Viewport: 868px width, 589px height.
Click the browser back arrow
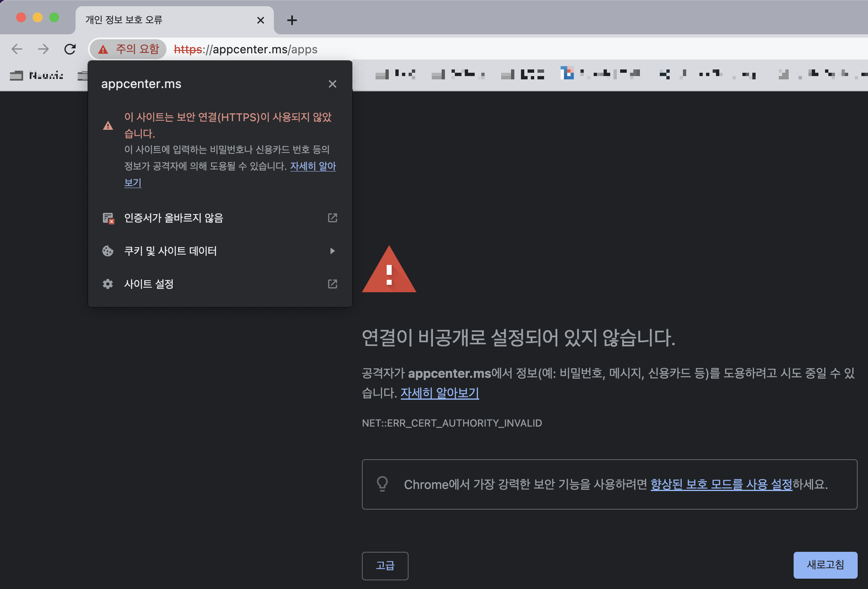(17, 49)
